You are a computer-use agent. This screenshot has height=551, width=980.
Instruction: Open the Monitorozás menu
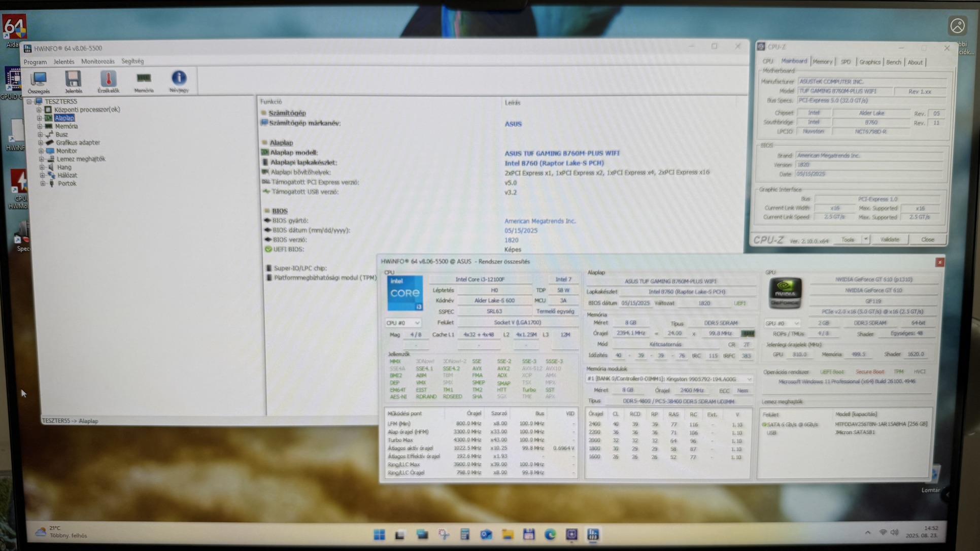coord(97,61)
